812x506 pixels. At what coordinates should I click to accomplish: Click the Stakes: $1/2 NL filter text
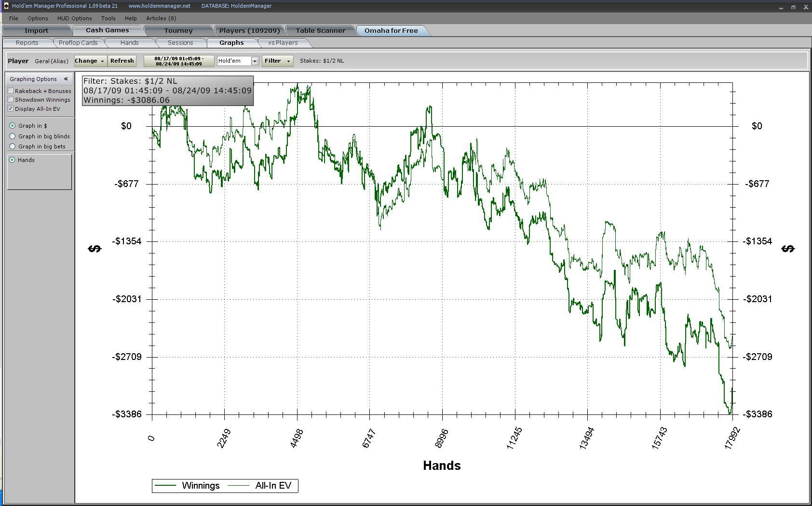(x=322, y=61)
